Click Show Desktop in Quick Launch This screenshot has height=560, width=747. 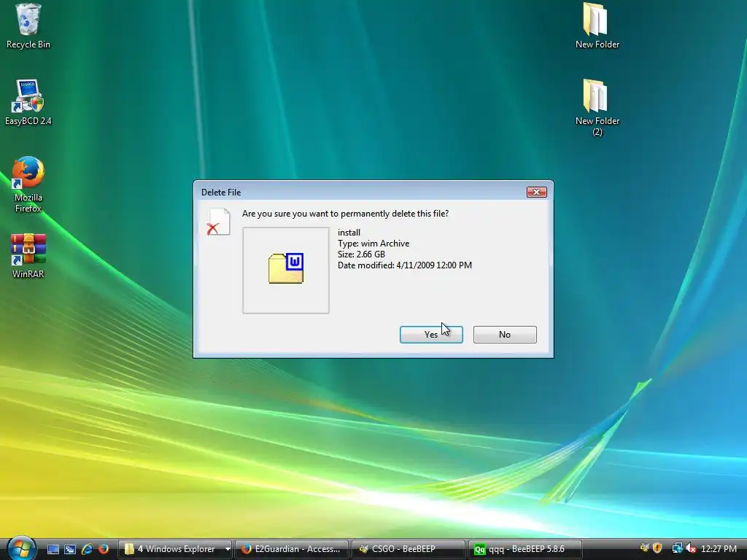[53, 549]
